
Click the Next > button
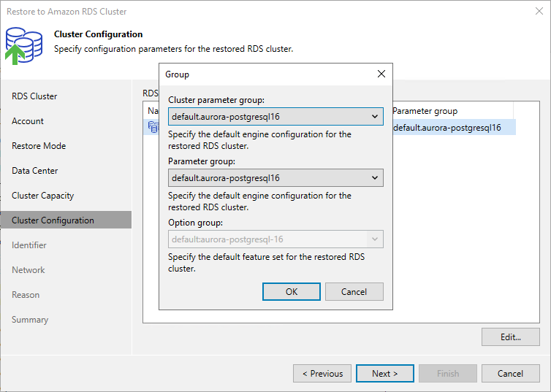385,374
